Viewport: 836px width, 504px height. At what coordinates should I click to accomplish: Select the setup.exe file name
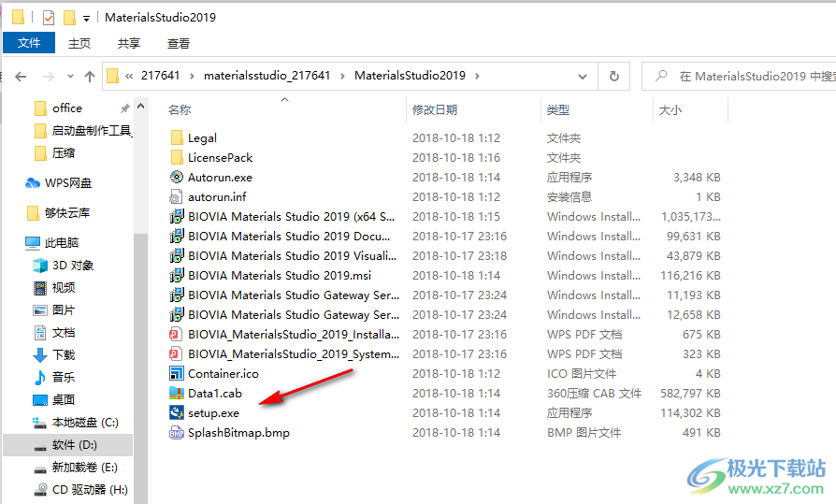(213, 413)
